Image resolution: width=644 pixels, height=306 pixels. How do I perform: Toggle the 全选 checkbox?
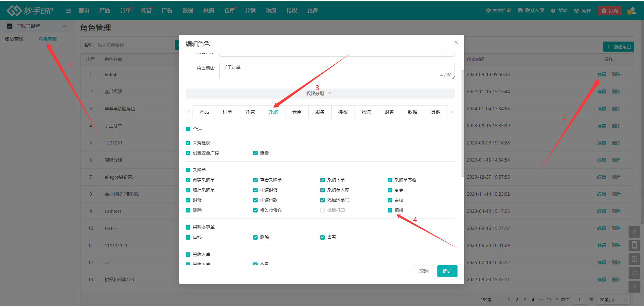pyautogui.click(x=188, y=129)
